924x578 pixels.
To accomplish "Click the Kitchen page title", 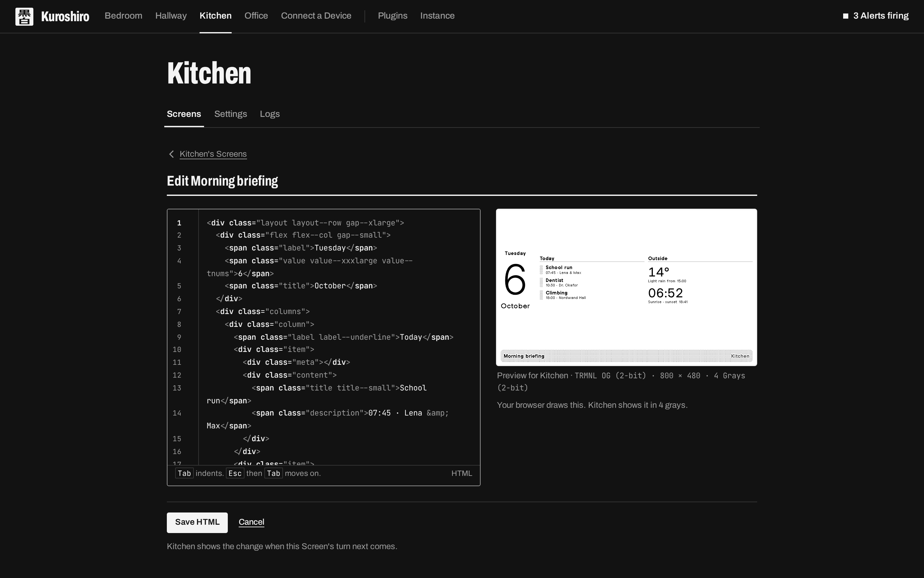I will pyautogui.click(x=209, y=73).
